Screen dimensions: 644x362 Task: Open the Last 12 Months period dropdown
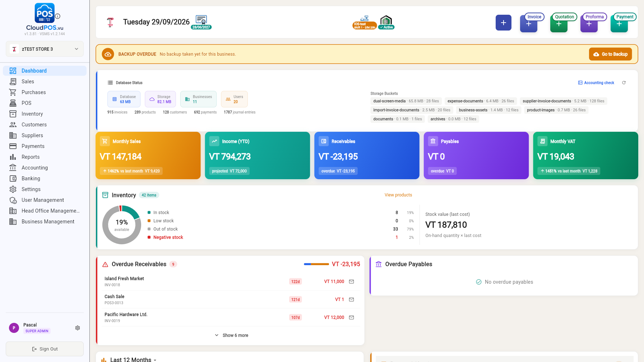[133, 359]
